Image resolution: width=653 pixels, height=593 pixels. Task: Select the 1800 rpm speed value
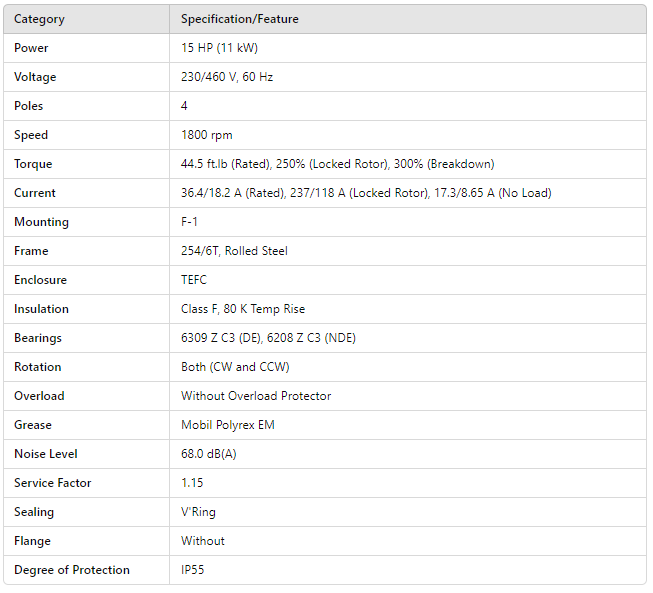[206, 135]
